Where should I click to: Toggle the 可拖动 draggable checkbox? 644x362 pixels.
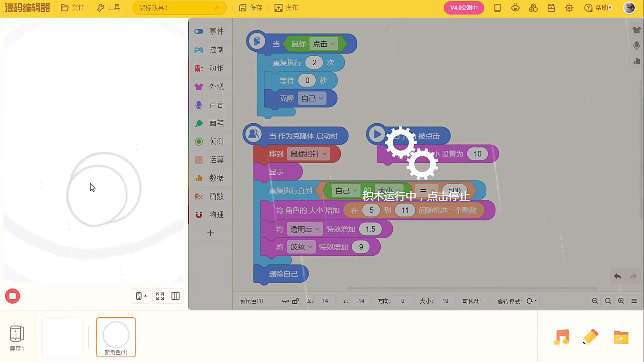[487, 301]
